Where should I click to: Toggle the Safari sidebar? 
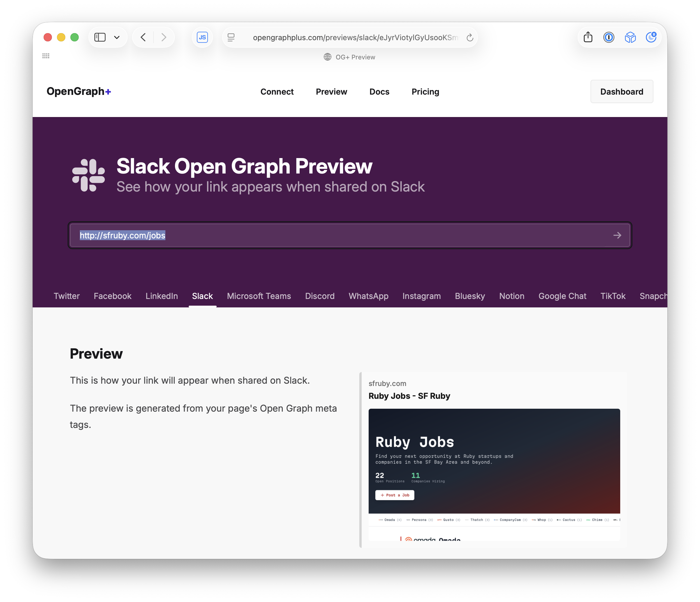point(100,37)
